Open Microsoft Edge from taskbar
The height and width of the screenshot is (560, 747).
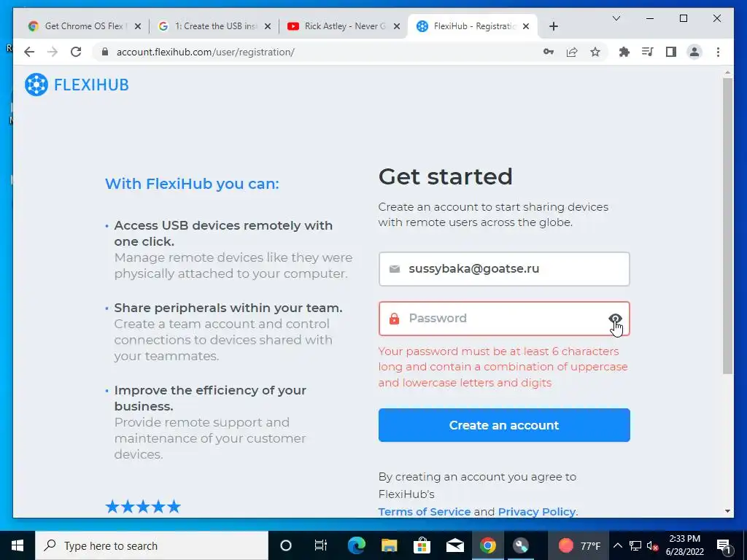point(356,545)
